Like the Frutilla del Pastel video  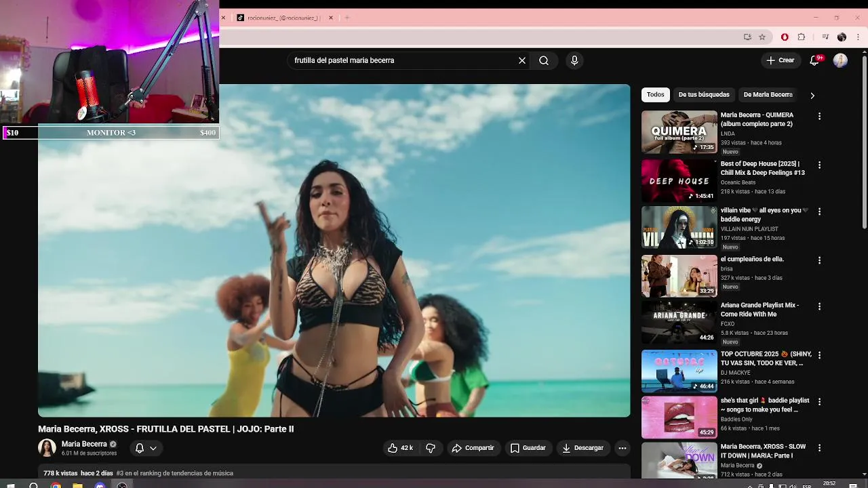point(400,448)
